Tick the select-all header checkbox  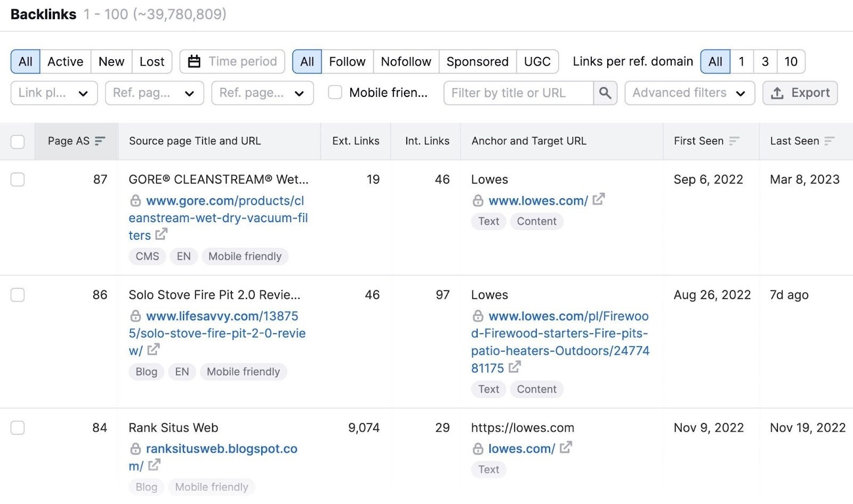18,141
